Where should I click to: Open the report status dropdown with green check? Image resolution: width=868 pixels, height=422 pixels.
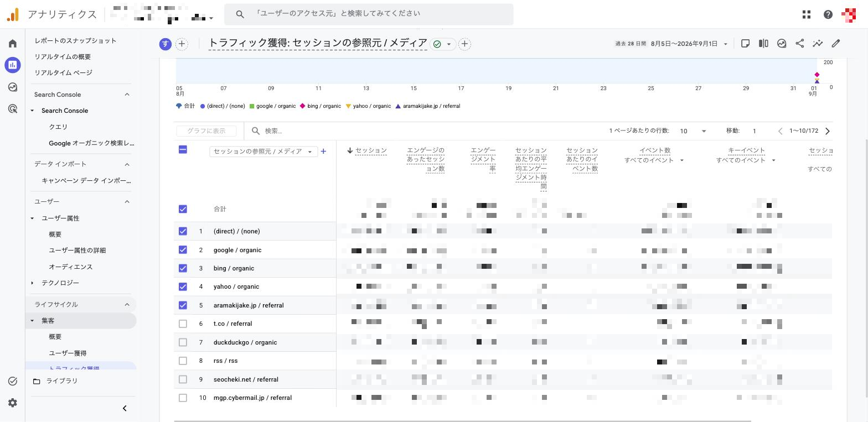pyautogui.click(x=442, y=44)
